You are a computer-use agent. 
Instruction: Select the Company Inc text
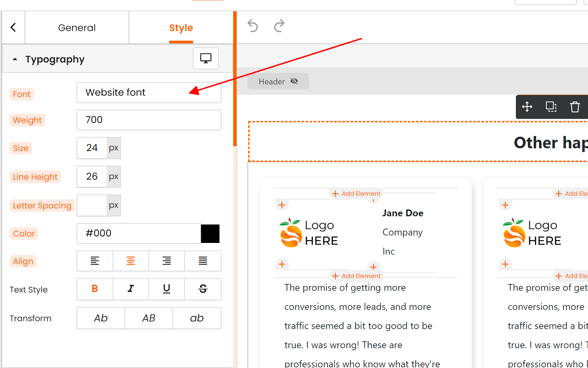(402, 242)
